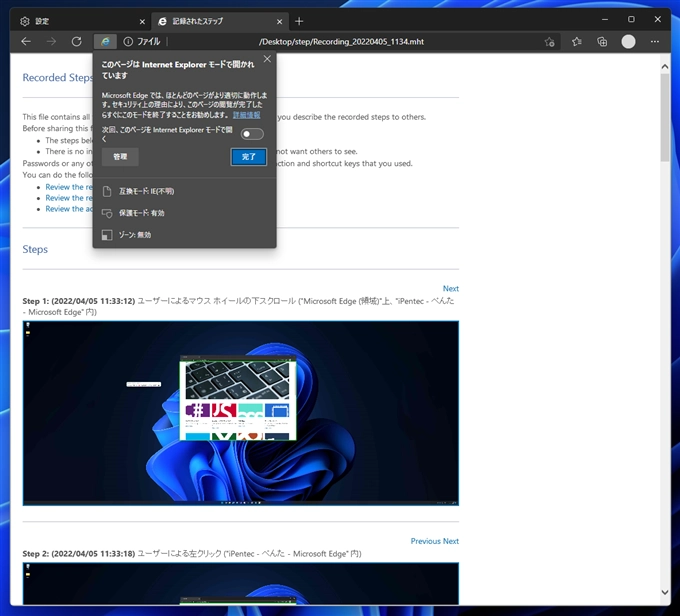Click the Next link above Step 1
The image size is (680, 616).
pos(451,288)
